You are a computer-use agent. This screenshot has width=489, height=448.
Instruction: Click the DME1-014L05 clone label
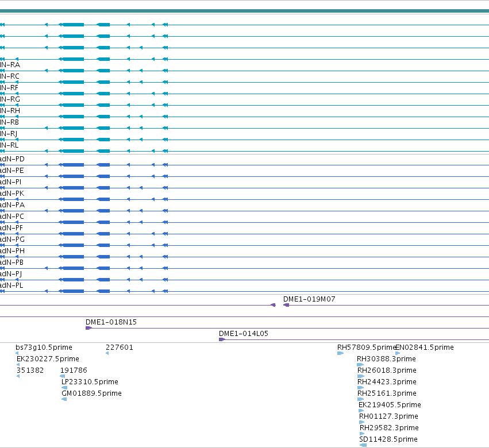tap(243, 334)
